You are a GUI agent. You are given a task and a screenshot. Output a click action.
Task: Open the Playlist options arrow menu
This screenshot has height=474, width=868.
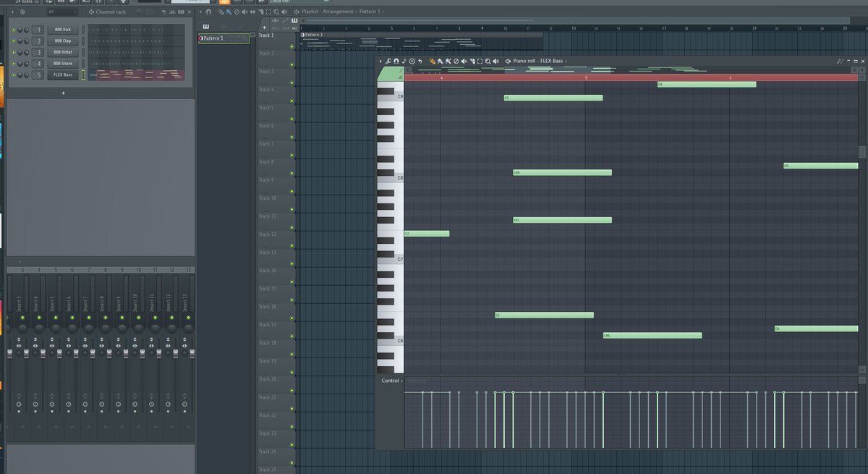click(200, 12)
